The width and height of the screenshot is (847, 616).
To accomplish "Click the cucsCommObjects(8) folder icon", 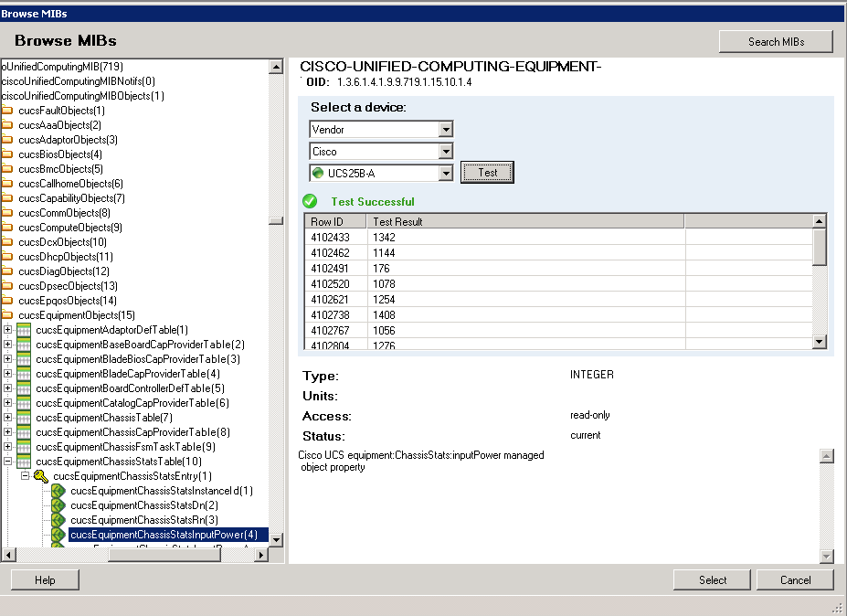I will point(7,212).
